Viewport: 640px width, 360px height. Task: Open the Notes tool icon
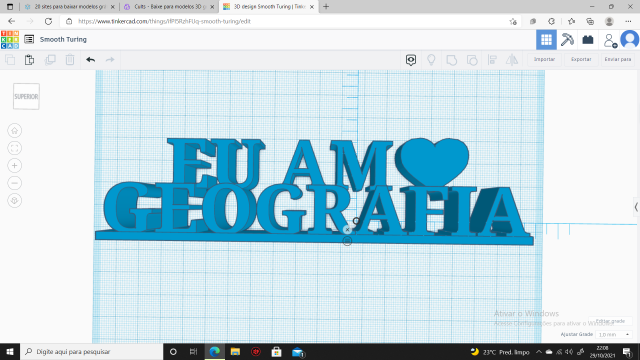click(x=411, y=60)
